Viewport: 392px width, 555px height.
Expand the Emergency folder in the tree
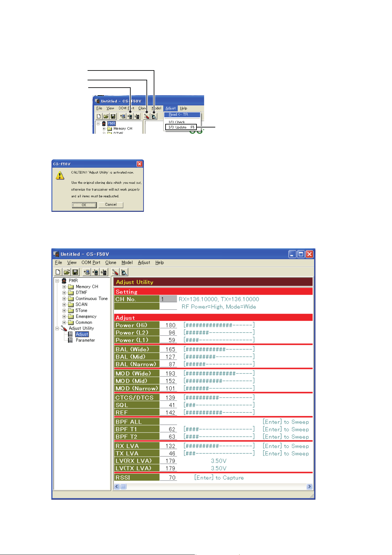click(x=64, y=317)
